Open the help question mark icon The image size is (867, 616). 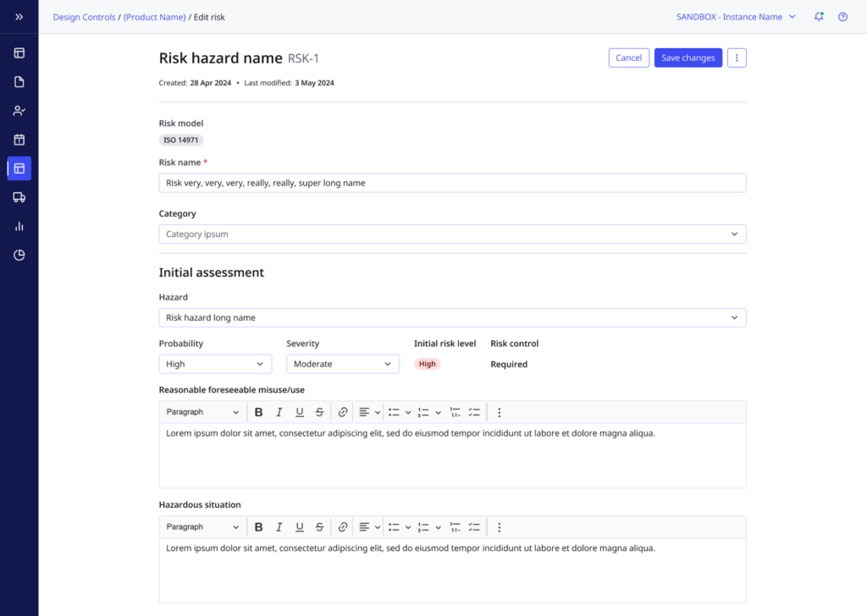point(842,17)
